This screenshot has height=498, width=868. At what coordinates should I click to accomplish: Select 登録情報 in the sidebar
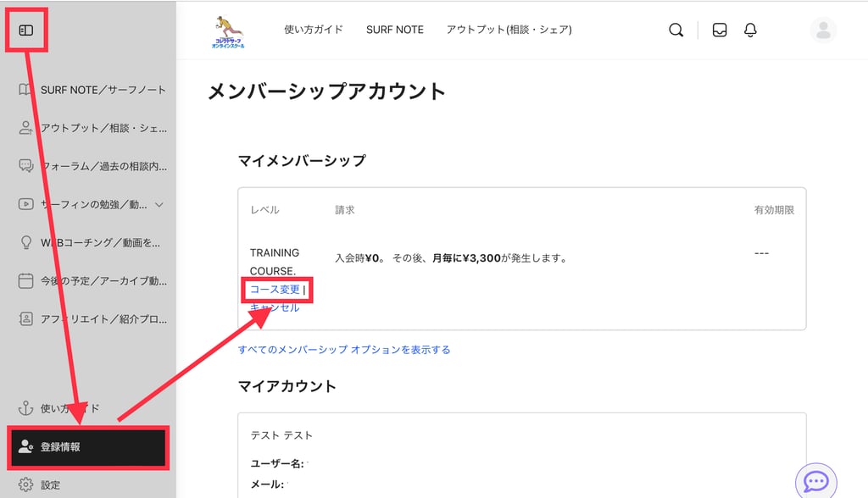88,447
